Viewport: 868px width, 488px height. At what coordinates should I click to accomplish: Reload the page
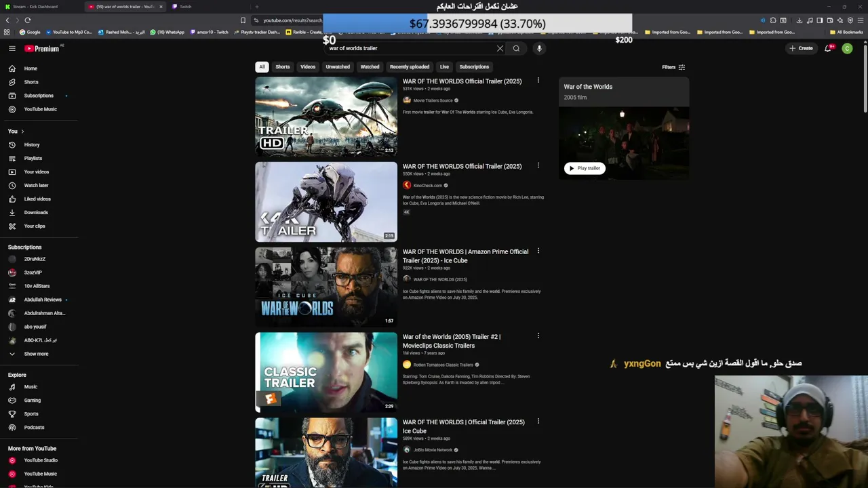28,20
